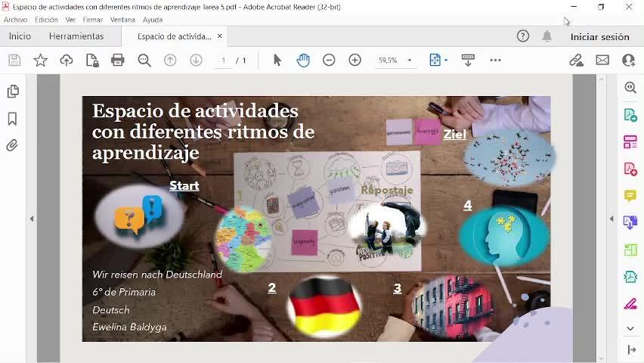Click the Print file icon
This screenshot has width=644, height=363.
click(x=117, y=60)
